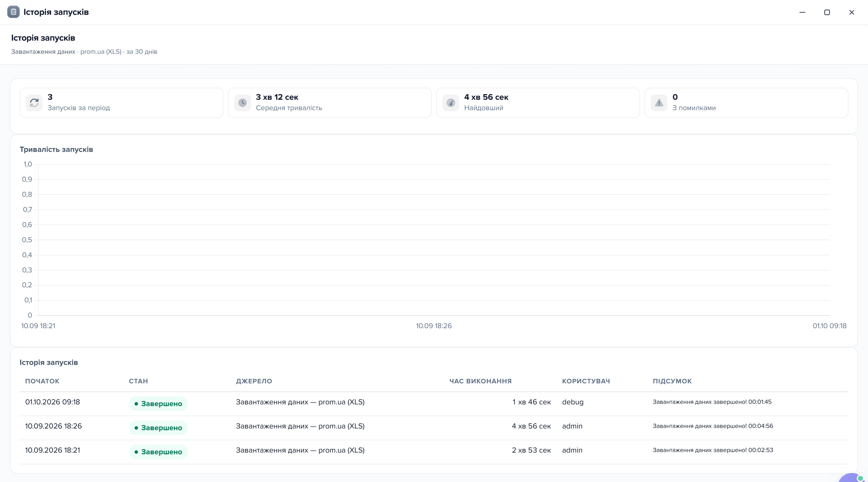Click the chart axis label 10.09 18:26
The height and width of the screenshot is (482, 868).
click(434, 326)
